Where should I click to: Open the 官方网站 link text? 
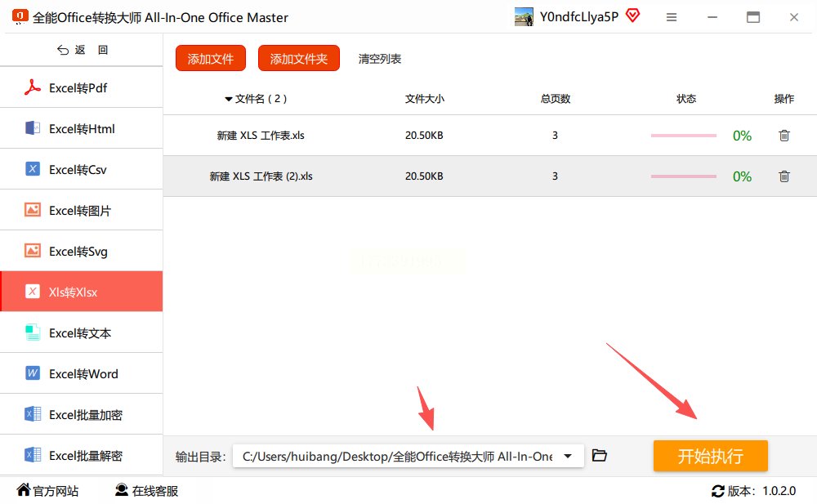tap(56, 491)
